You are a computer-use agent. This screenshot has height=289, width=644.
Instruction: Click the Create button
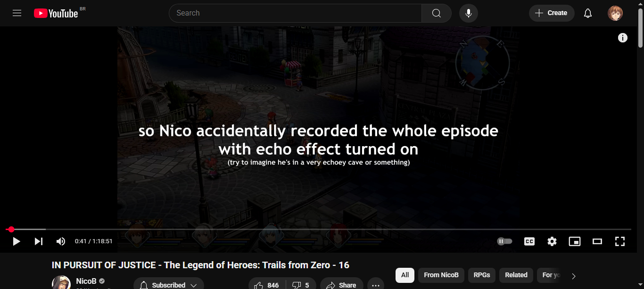(x=552, y=13)
